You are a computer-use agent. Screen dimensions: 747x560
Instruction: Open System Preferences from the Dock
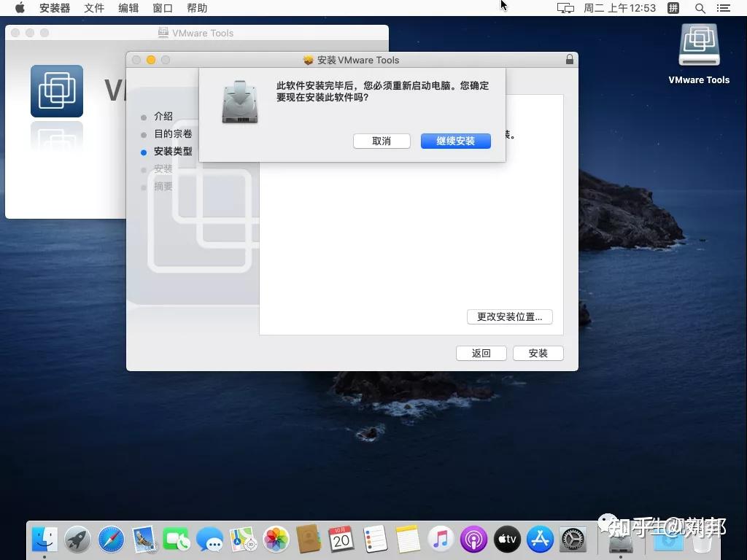click(x=573, y=539)
